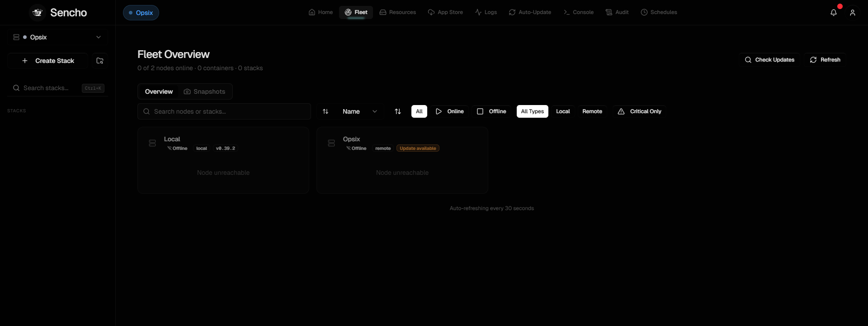Viewport: 868px width, 326px height.
Task: Click the Offline status on Opsix card
Action: click(356, 149)
